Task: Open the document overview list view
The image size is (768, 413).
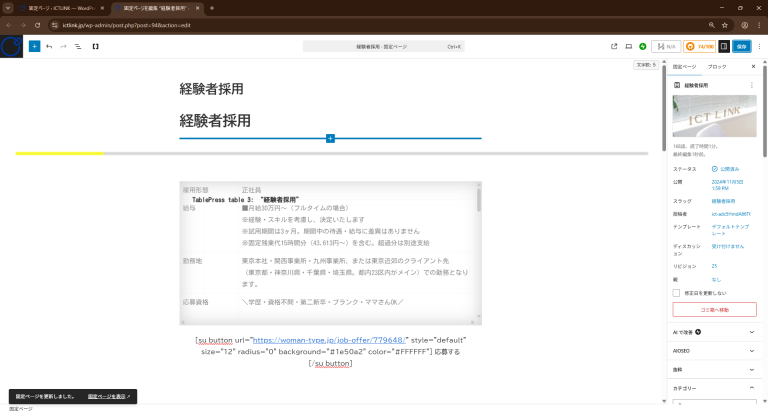Action: [77, 46]
